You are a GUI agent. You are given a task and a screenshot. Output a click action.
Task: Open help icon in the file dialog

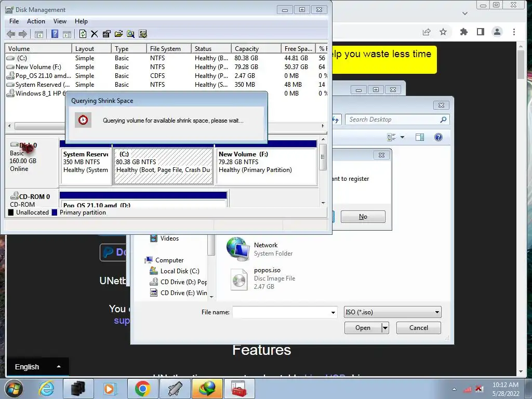[438, 137]
